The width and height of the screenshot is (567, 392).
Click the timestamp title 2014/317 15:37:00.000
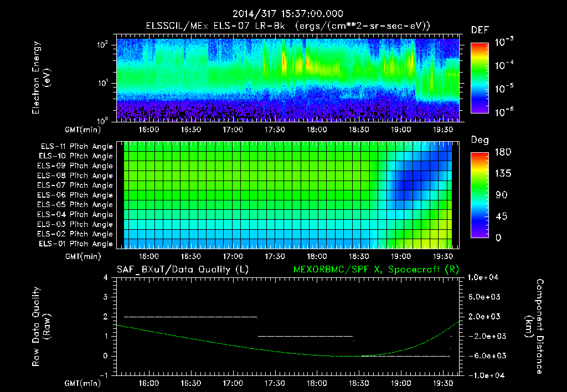(288, 14)
